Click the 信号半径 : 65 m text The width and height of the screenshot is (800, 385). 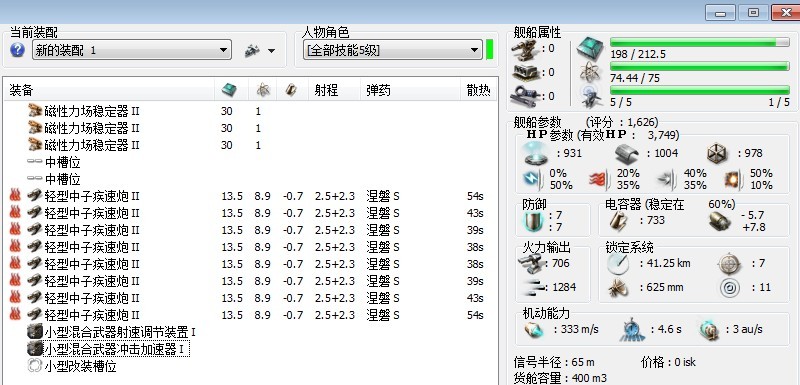click(554, 363)
